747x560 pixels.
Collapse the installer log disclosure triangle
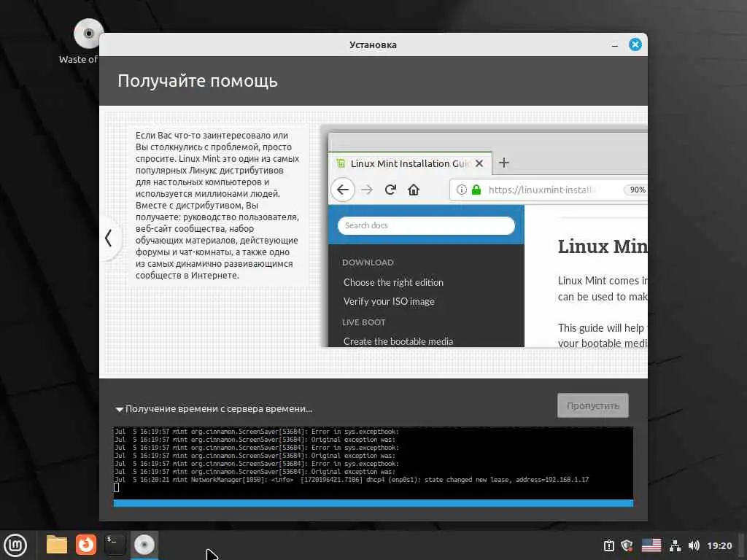click(119, 409)
